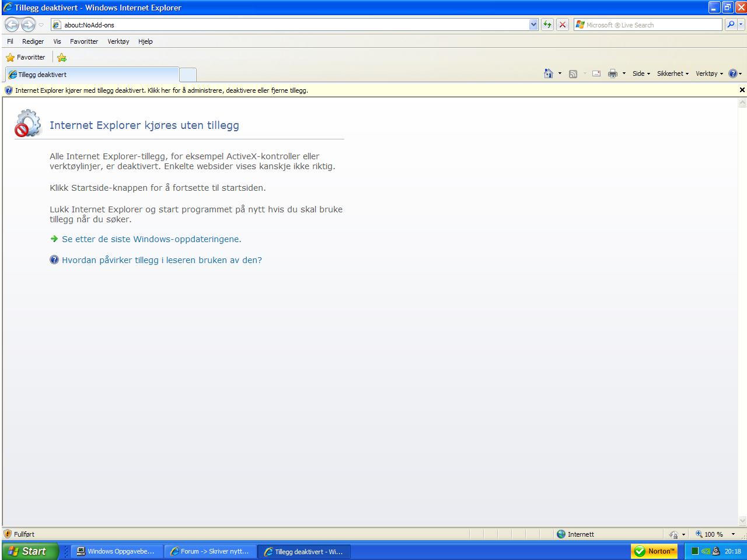Click the vertical scrollbar down arrow
Image resolution: width=747 pixels, height=560 pixels.
(742, 521)
